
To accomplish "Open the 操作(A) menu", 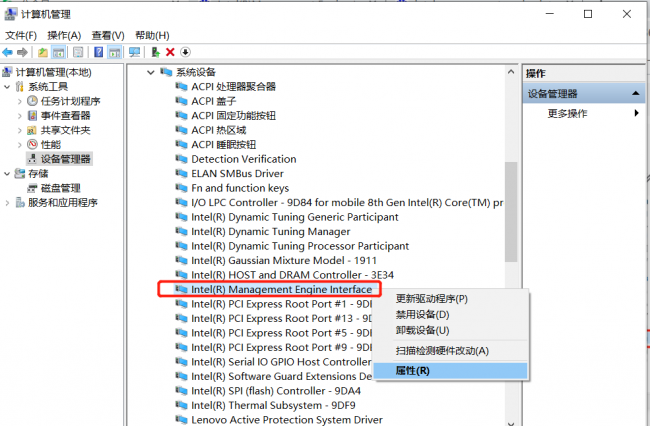I will 64,36.
